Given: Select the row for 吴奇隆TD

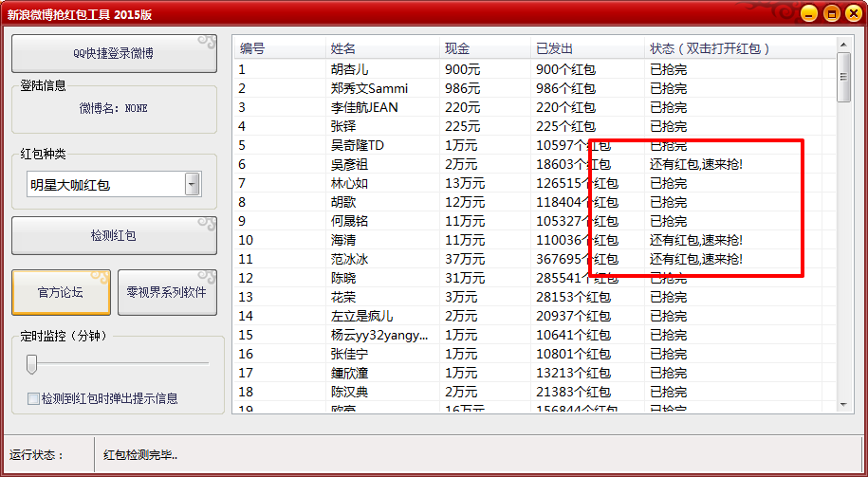Looking at the screenshot, I should coord(535,145).
